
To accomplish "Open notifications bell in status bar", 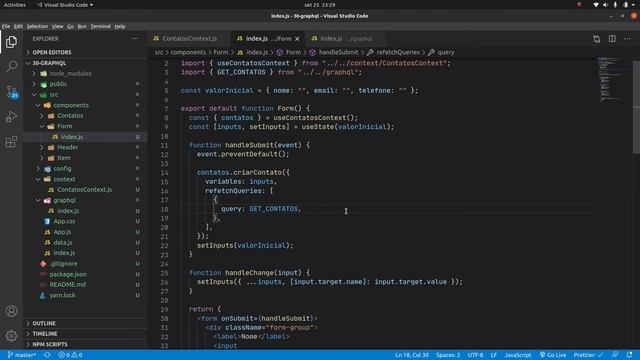I will [629, 355].
